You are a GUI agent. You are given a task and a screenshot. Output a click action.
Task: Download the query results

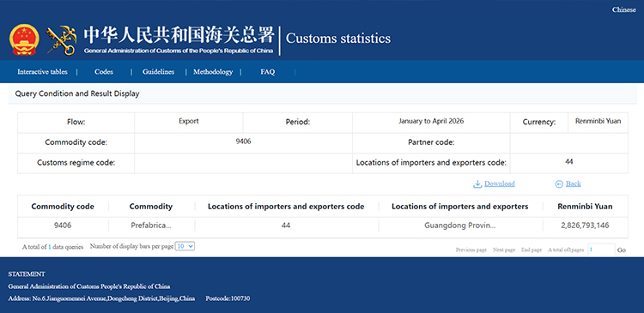500,184
